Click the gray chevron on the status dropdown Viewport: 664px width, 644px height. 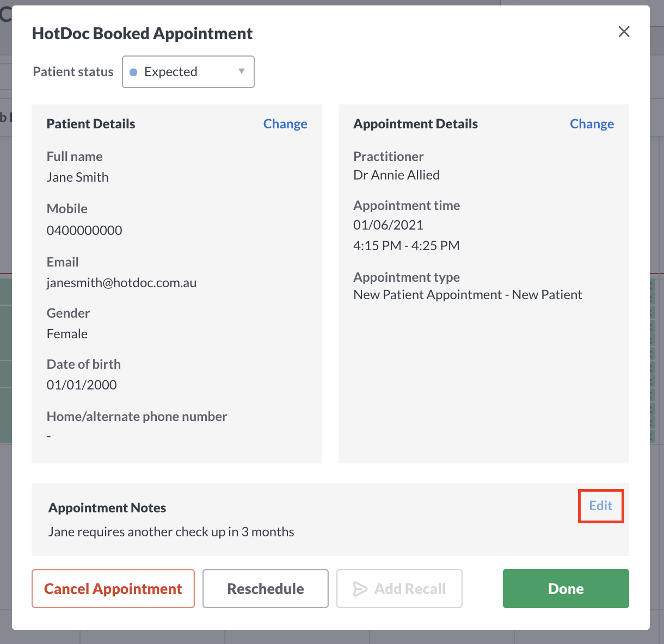click(x=241, y=72)
